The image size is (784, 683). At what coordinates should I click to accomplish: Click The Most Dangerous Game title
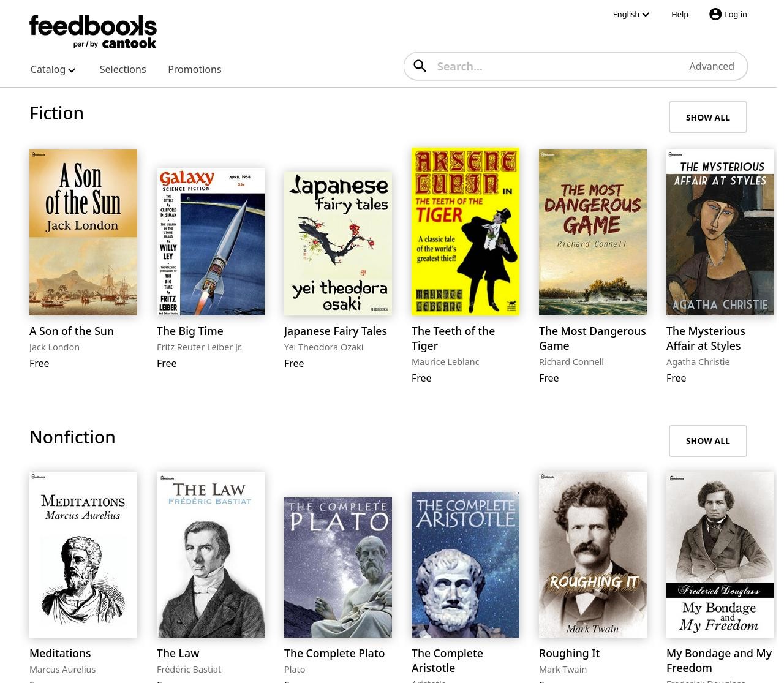tap(592, 338)
